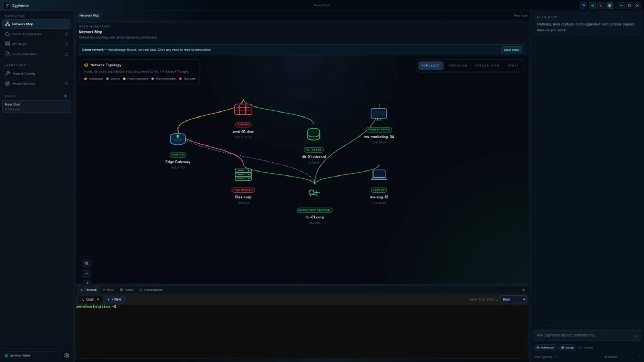644x362 pixels.
Task: Open Tools & Config in operations
Action: (36, 74)
